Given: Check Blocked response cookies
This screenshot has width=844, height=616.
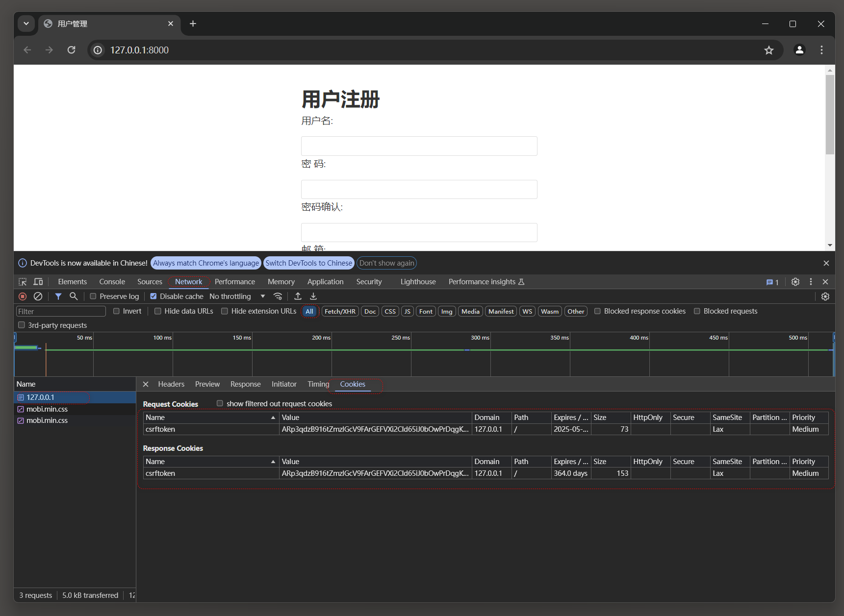Looking at the screenshot, I should pyautogui.click(x=597, y=311).
